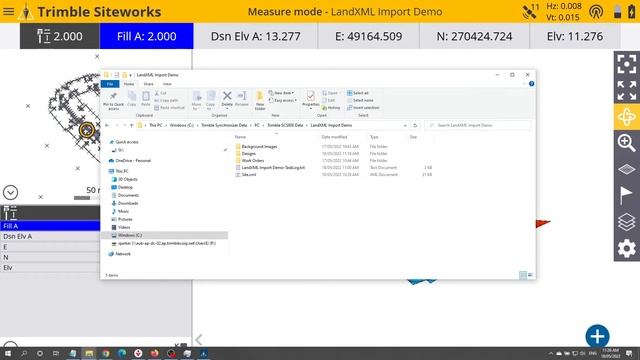Go up one folder level arrow
The height and width of the screenshot is (360, 640).
click(131, 125)
